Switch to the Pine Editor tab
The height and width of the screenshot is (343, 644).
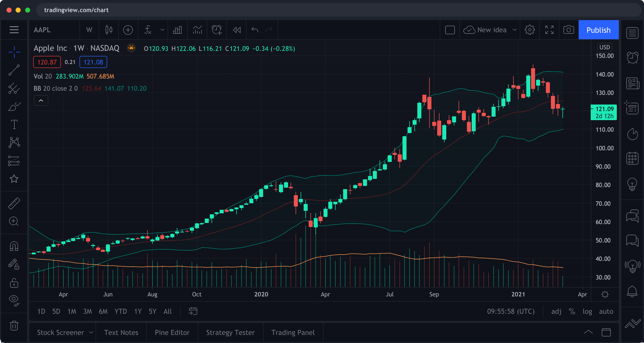click(172, 333)
